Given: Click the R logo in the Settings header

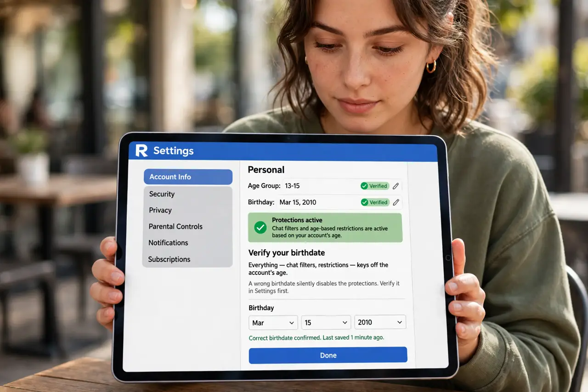Looking at the screenshot, I should (141, 151).
